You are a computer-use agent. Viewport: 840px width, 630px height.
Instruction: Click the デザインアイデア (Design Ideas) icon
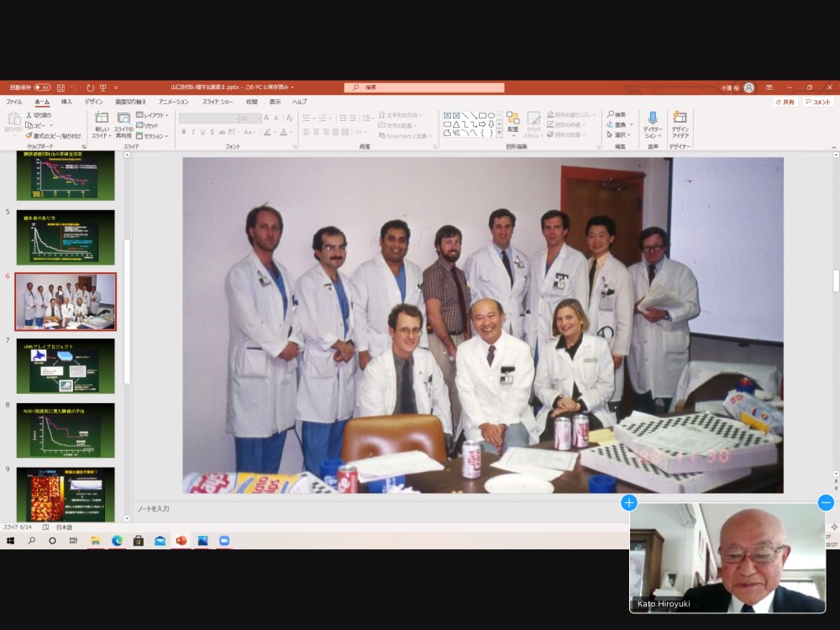click(x=680, y=118)
